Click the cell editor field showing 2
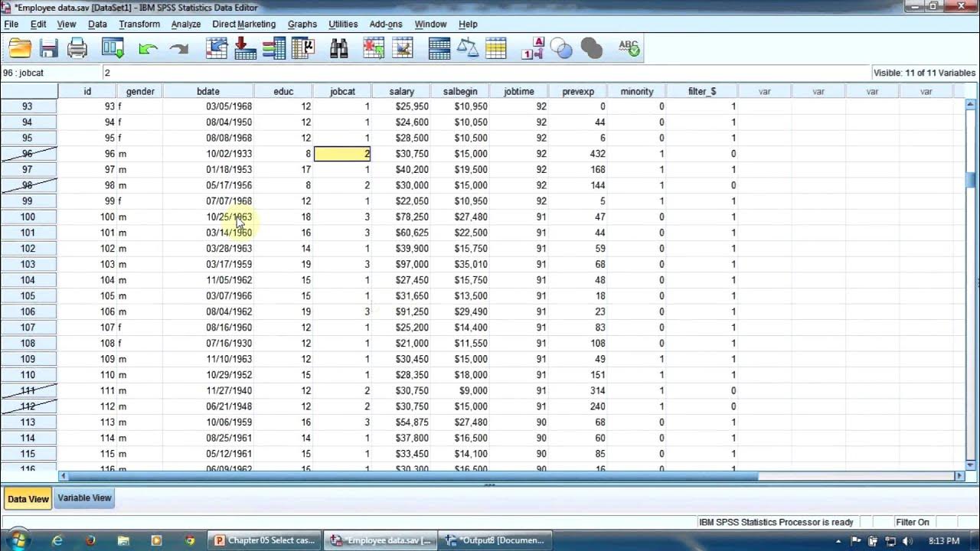The image size is (980, 551). (x=485, y=73)
